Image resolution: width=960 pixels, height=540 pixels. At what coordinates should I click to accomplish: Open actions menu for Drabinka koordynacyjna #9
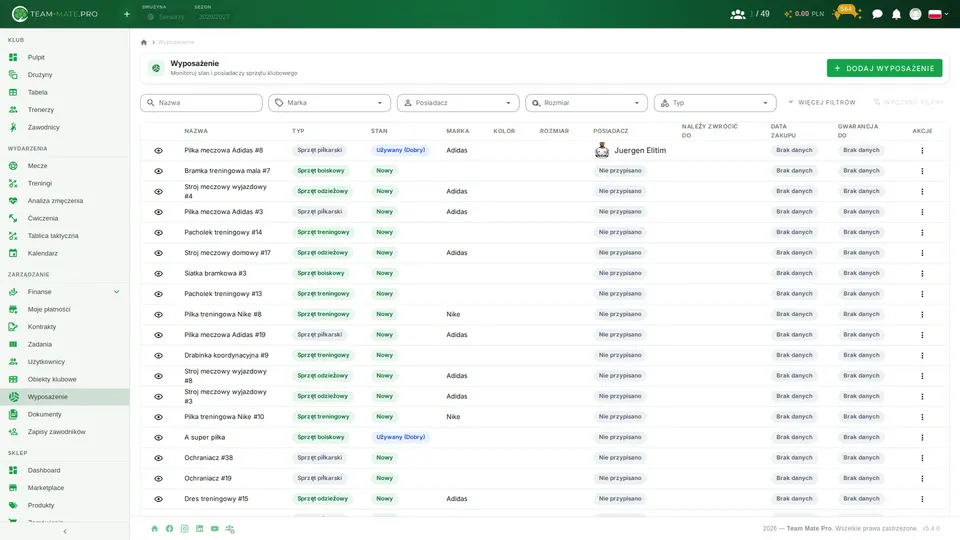click(x=922, y=356)
